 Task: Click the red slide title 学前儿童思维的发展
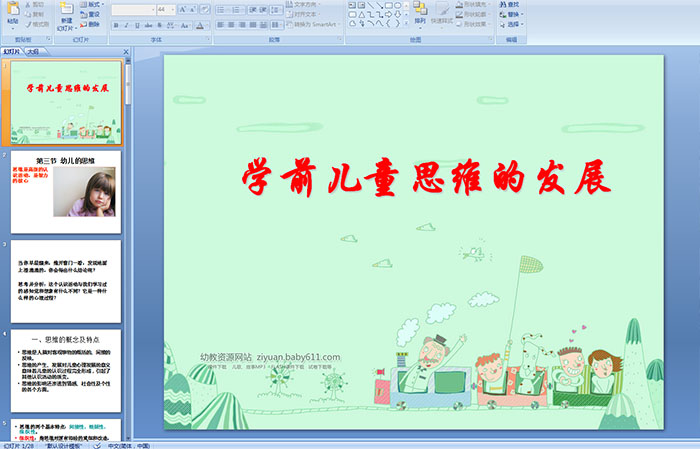[426, 177]
